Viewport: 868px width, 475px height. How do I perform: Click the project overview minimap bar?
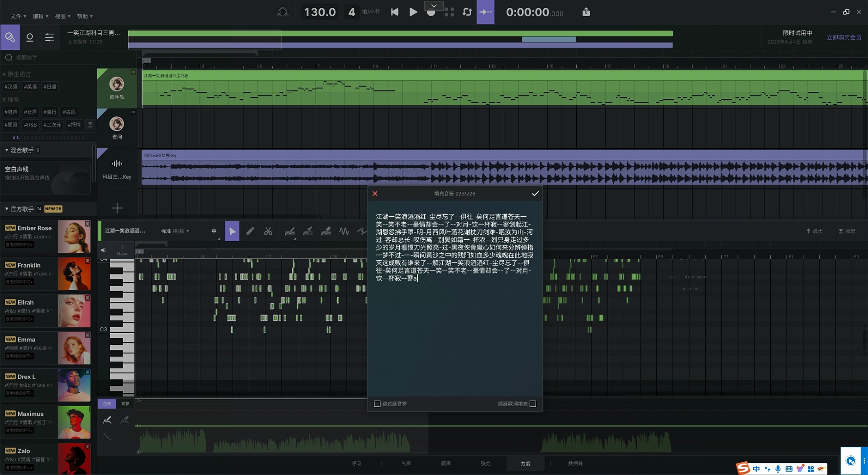(x=400, y=39)
